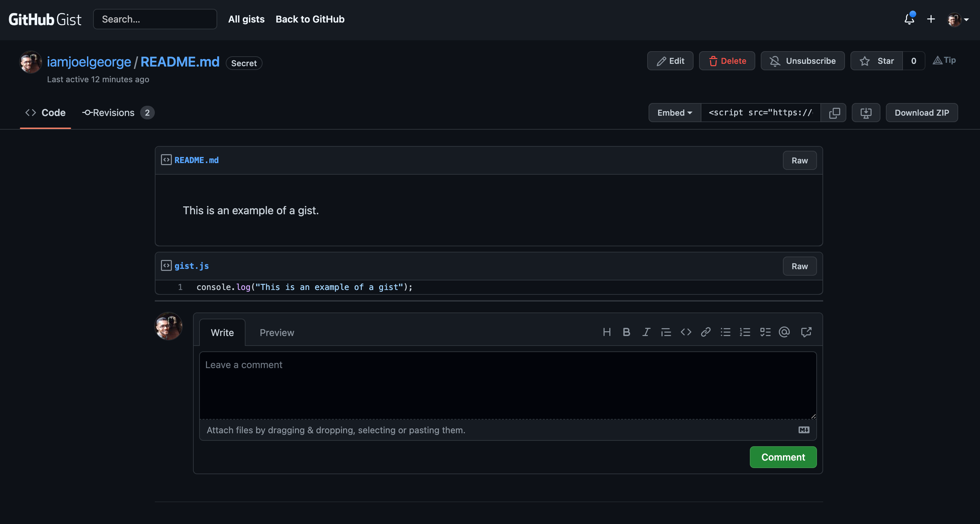This screenshot has height=524, width=980.
Task: Insert a task list via toolbar
Action: click(x=765, y=332)
